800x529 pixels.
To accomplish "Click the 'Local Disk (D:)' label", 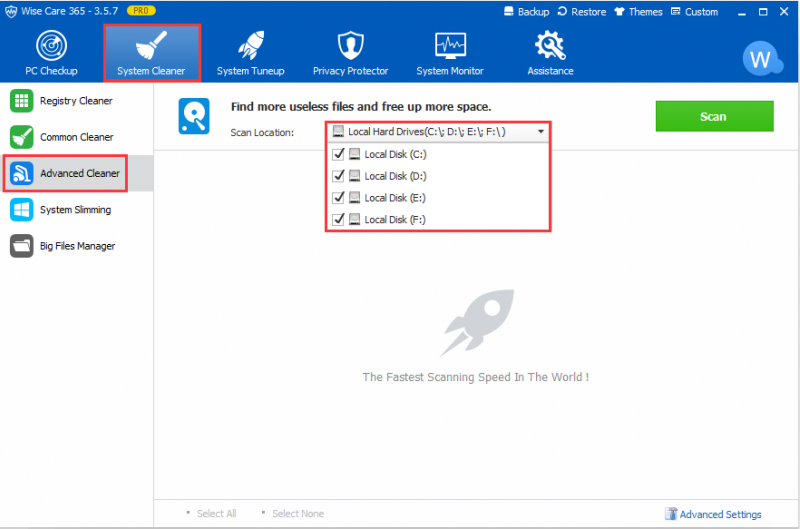I will 395,176.
